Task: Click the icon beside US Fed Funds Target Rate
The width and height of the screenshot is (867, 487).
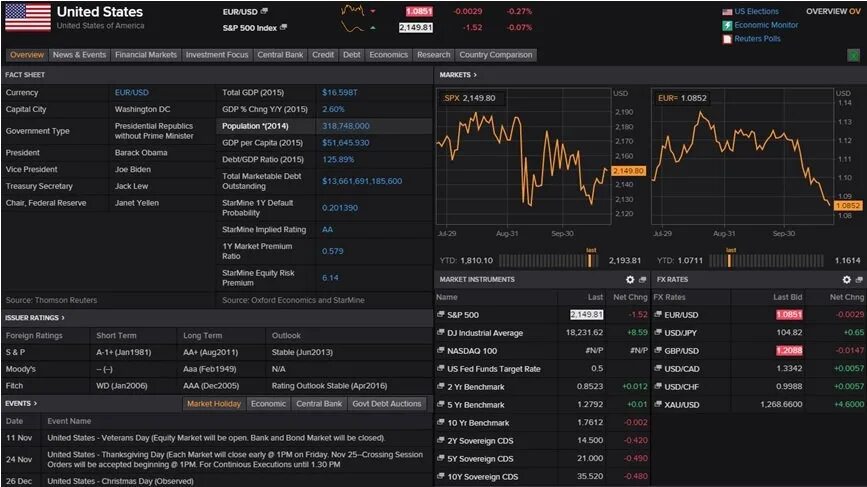Action: 441,369
